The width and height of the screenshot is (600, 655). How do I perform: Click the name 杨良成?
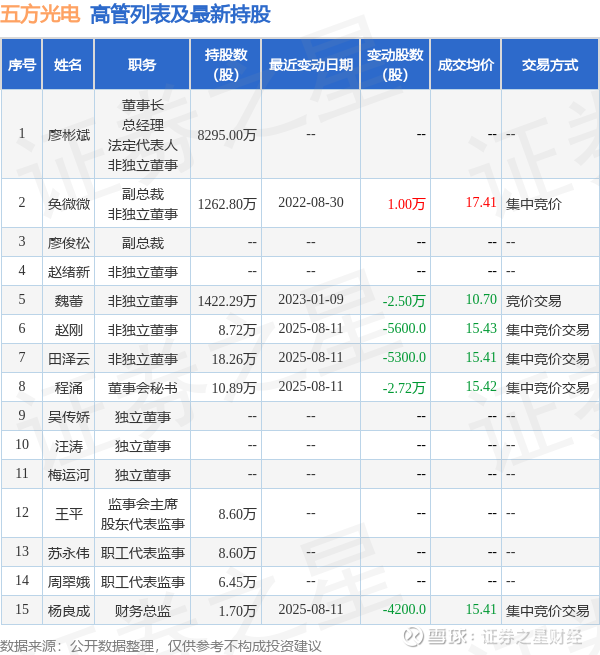(x=69, y=611)
